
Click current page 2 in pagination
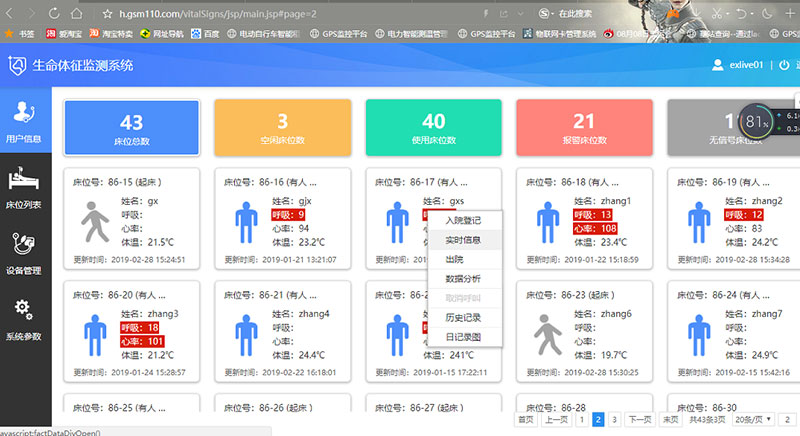click(598, 420)
